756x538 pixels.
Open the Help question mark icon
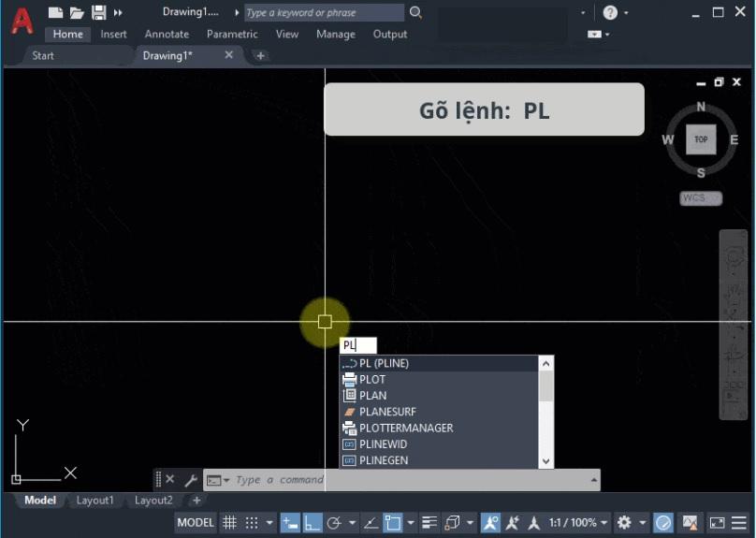click(610, 13)
